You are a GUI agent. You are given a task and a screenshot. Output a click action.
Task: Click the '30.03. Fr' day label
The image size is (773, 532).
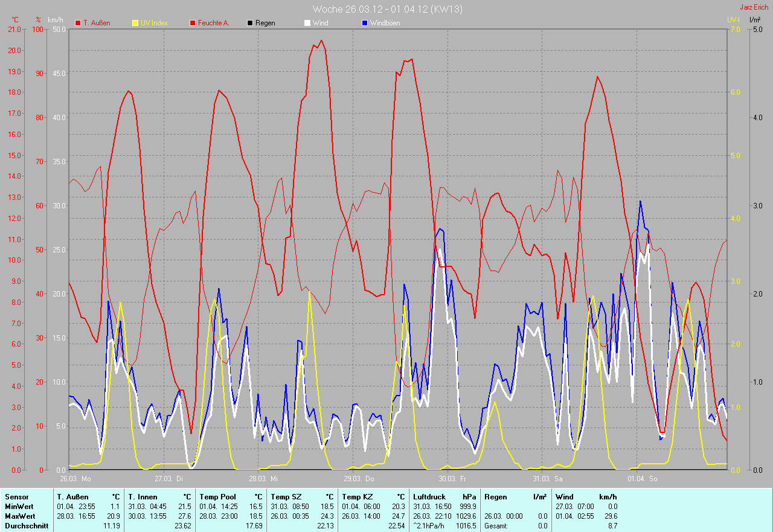452,479
